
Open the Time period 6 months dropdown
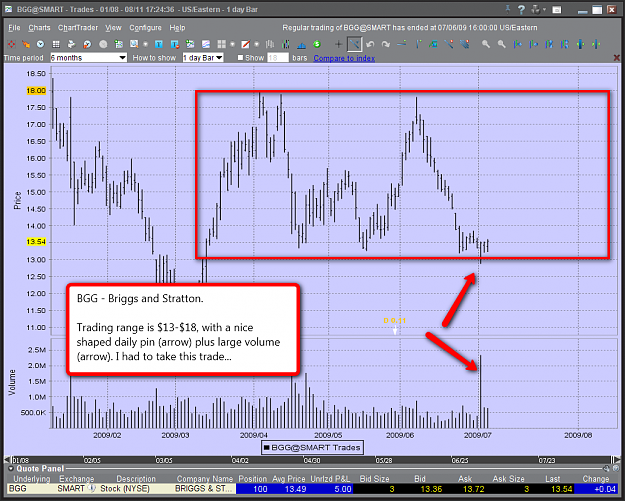coord(88,58)
